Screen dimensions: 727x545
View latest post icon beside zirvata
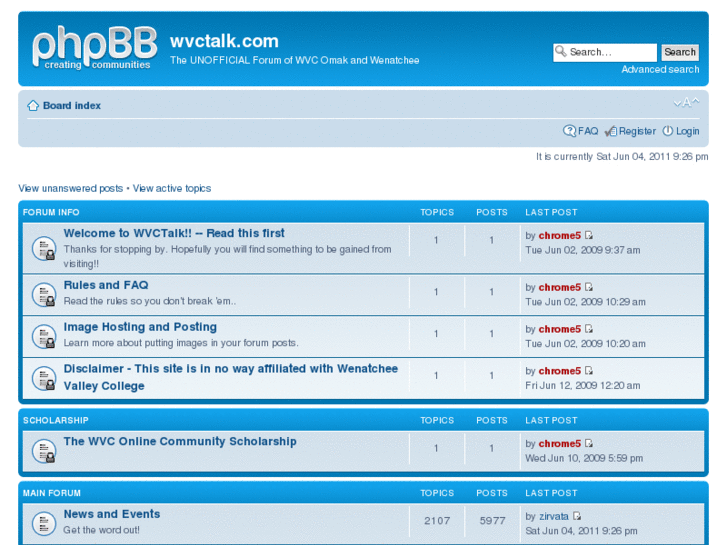[577, 516]
